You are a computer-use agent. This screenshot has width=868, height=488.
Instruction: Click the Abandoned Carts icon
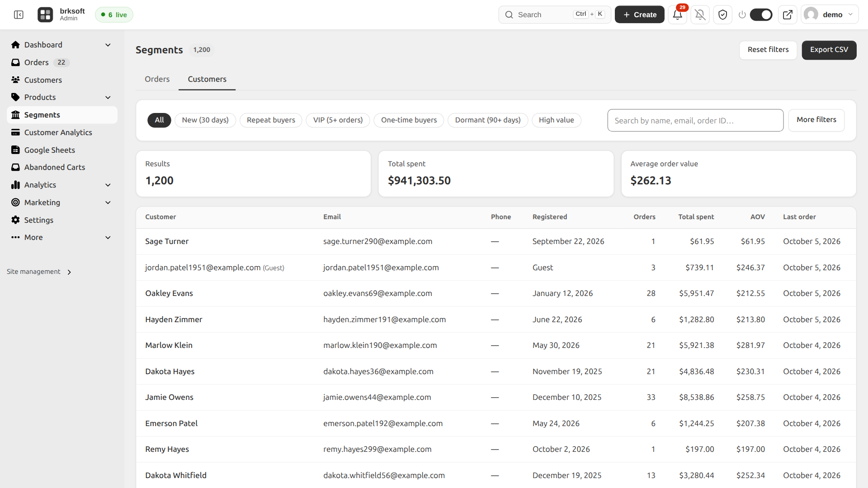click(15, 167)
